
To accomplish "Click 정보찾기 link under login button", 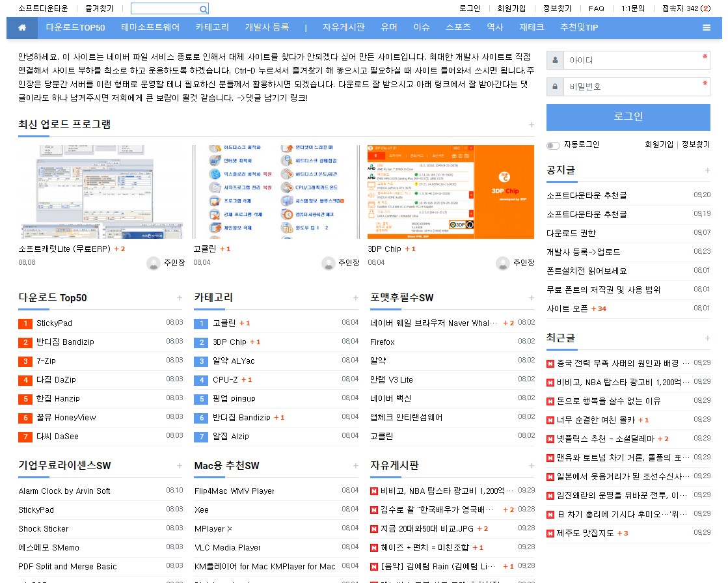I will click(x=695, y=144).
